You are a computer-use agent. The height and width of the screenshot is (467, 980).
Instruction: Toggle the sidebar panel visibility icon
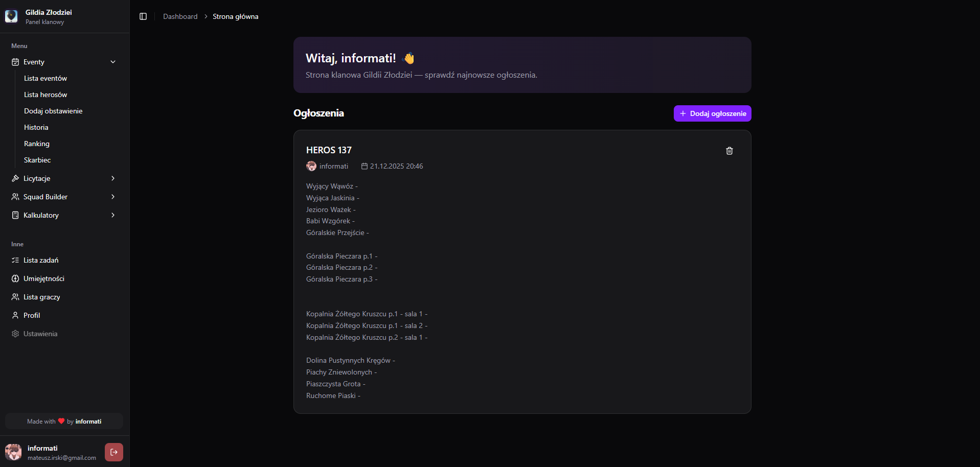143,16
